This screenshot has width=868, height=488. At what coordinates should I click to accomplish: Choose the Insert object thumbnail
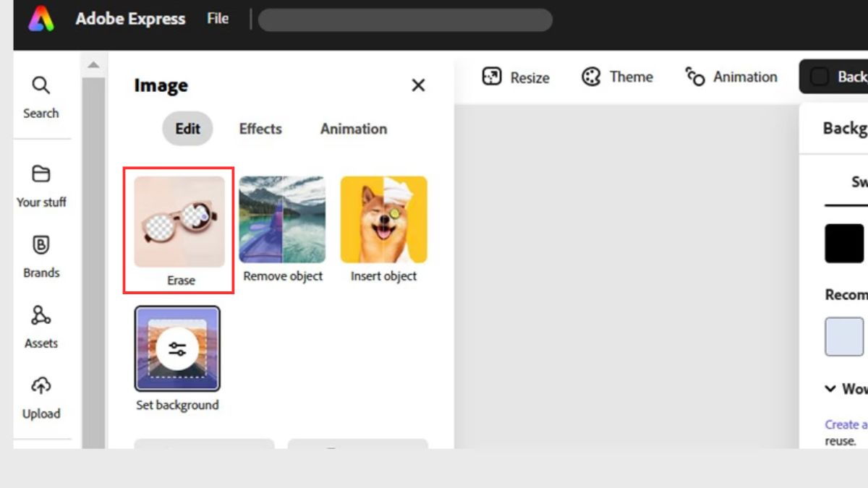[x=383, y=220]
